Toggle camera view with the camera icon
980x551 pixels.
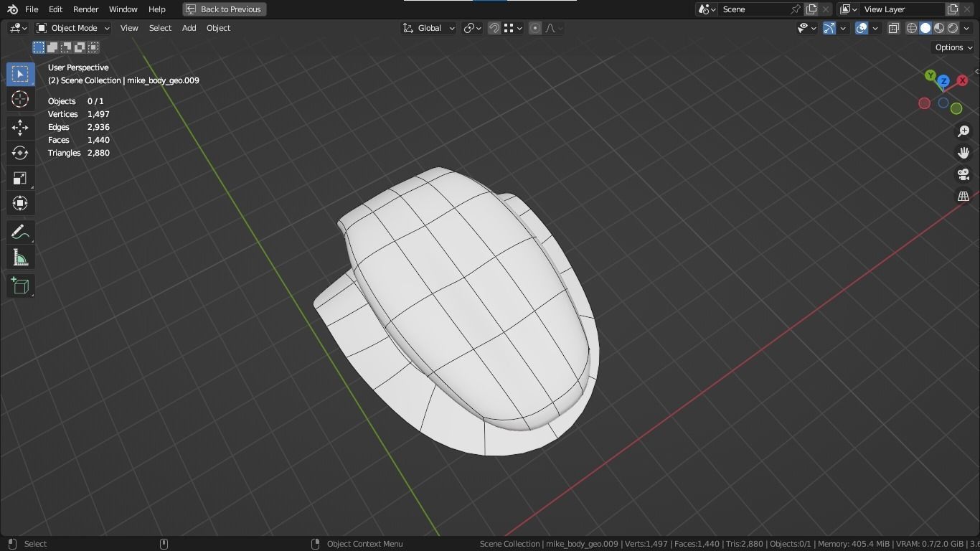point(963,174)
